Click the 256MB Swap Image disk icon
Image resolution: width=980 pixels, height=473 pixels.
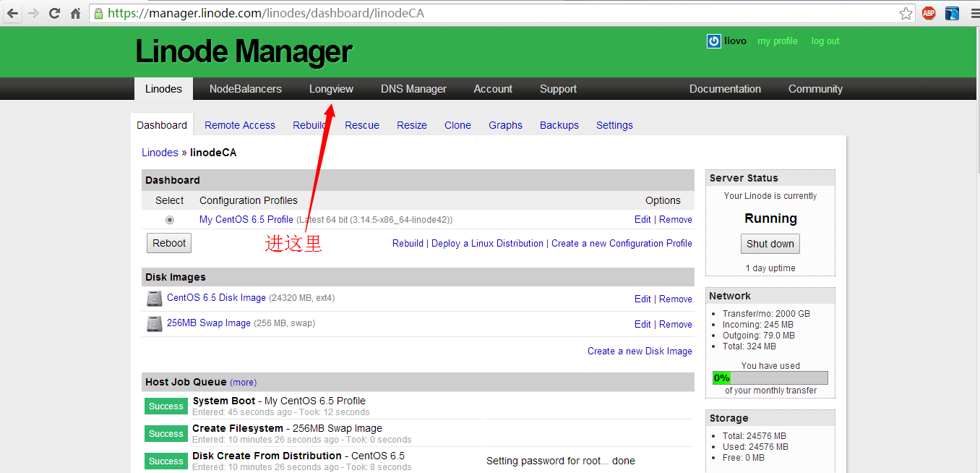(x=155, y=323)
